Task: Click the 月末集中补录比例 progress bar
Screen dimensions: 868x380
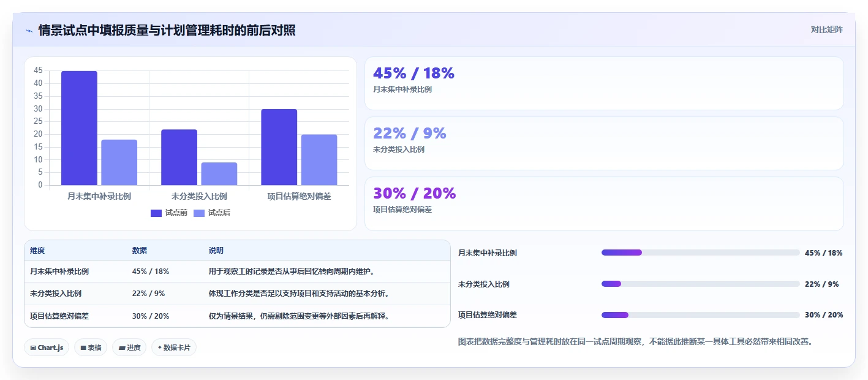Action: click(x=701, y=253)
